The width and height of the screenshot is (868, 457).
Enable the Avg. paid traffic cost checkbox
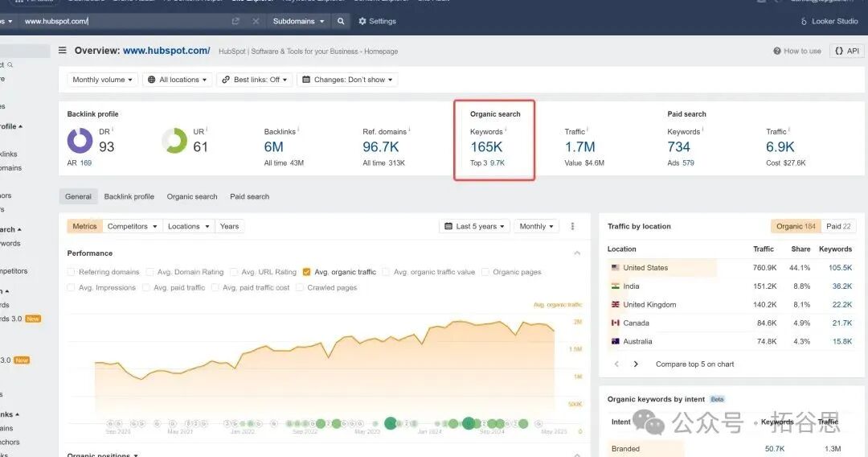215,287
